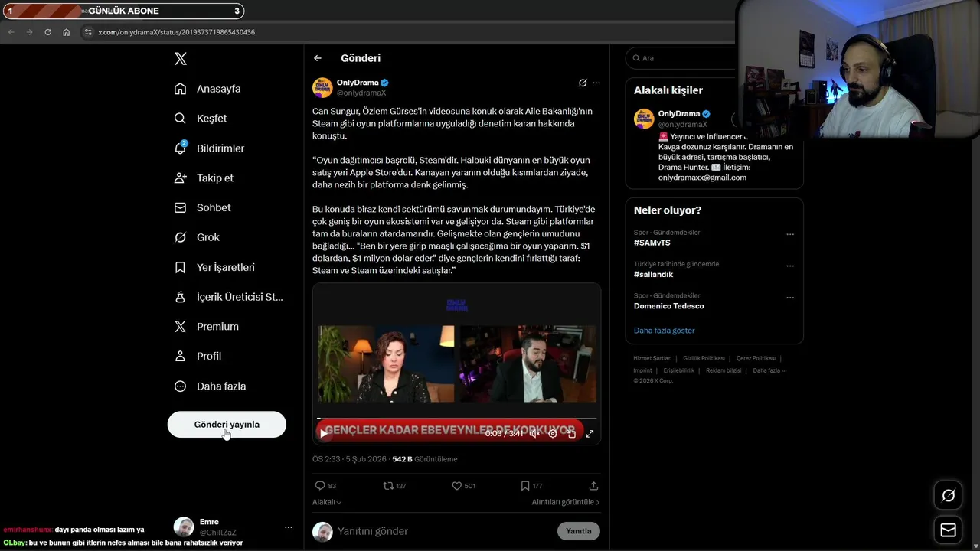Open the 542 B Görüntüleme view count
Screen dimensions: 980x551
click(x=424, y=459)
